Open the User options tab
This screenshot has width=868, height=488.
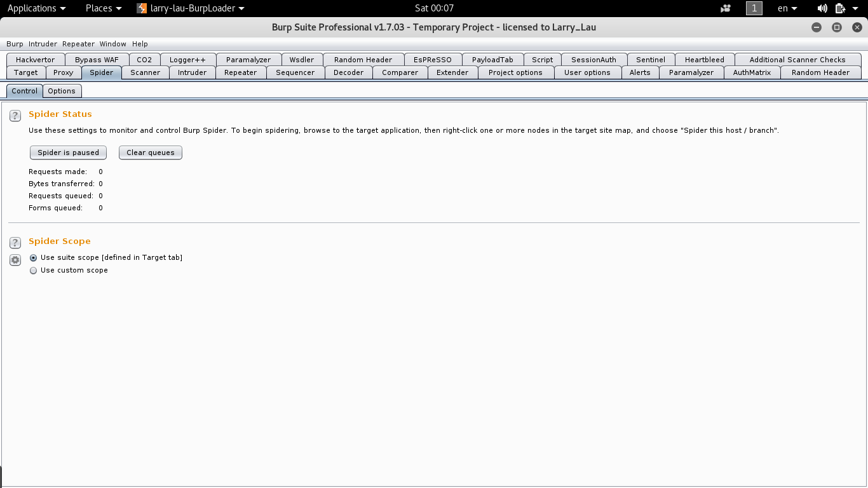(x=587, y=72)
